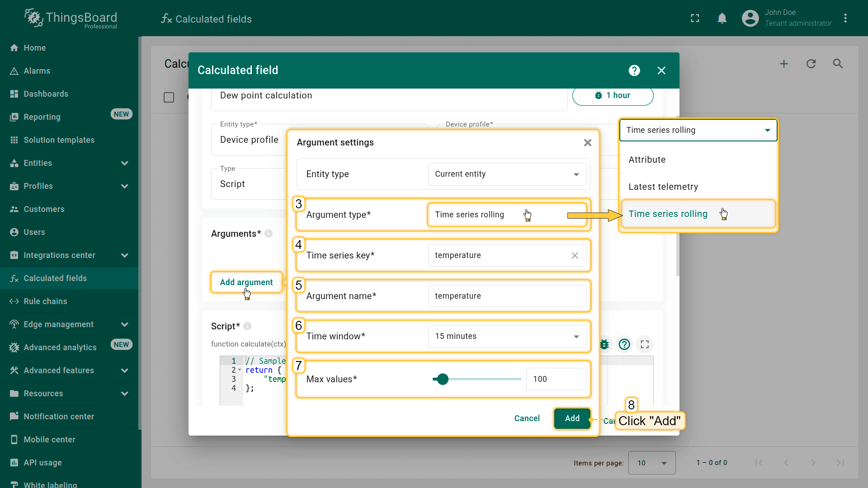Click the refresh icon in table toolbar
Screen dimensions: 868x488
tap(811, 64)
